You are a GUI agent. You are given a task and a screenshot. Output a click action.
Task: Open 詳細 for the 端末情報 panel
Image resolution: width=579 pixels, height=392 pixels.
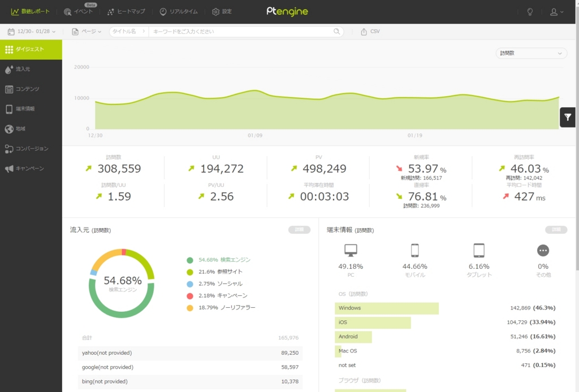pos(556,230)
